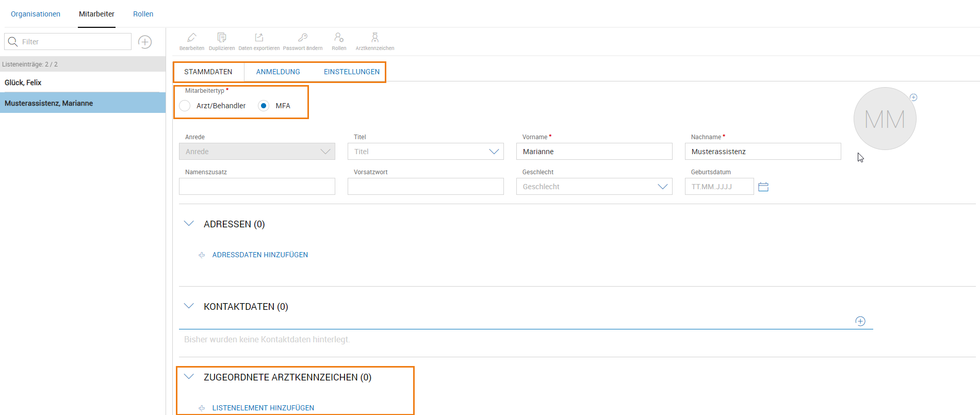The image size is (980, 415).
Task: Click the plus icon in Kontaktdaten section
Action: 860,321
